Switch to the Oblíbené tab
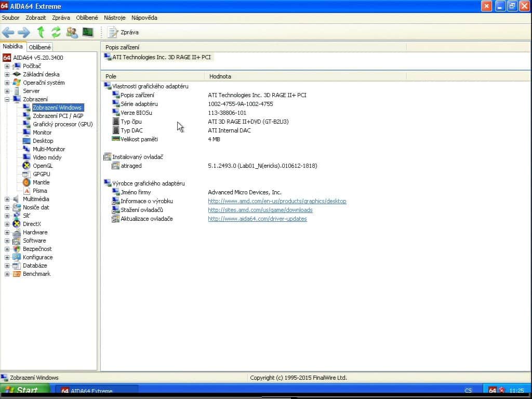532x399 pixels. pyautogui.click(x=39, y=47)
